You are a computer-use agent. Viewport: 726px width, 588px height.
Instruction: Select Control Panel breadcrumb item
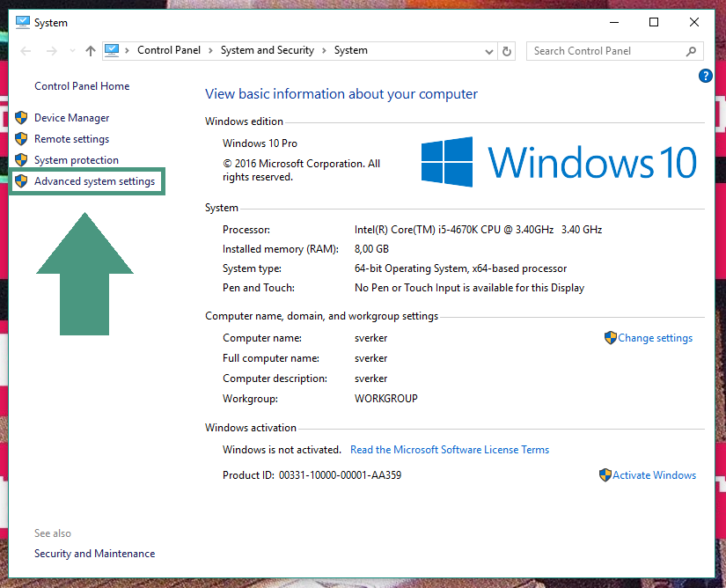click(169, 51)
